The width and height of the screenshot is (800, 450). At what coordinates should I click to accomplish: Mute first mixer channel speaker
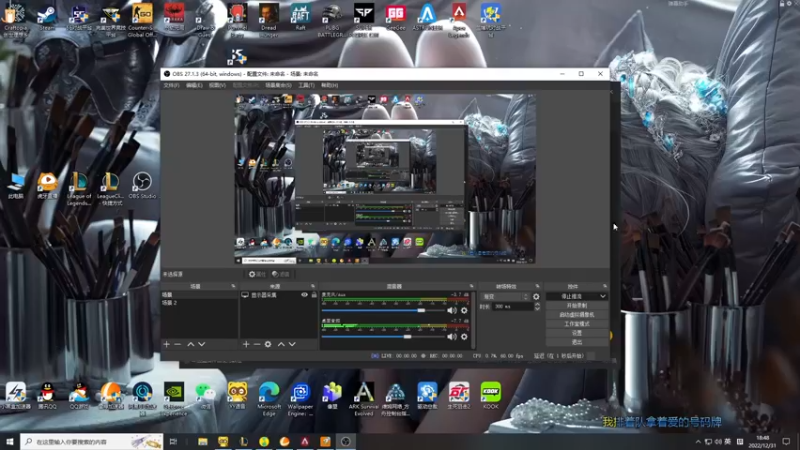(x=452, y=310)
